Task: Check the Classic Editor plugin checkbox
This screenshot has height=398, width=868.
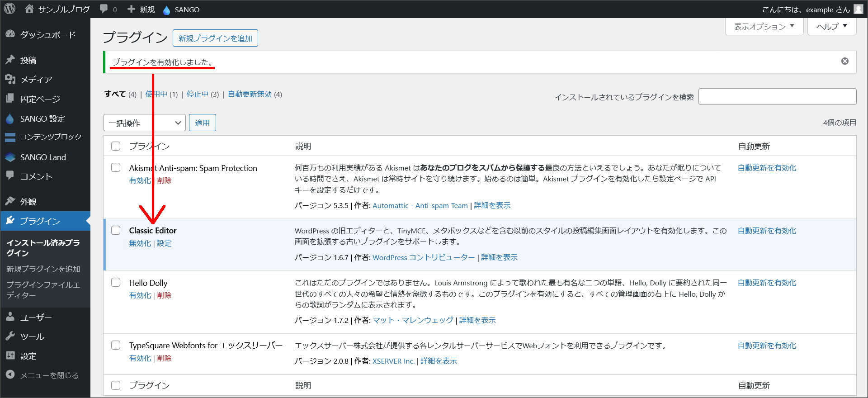Action: point(116,230)
